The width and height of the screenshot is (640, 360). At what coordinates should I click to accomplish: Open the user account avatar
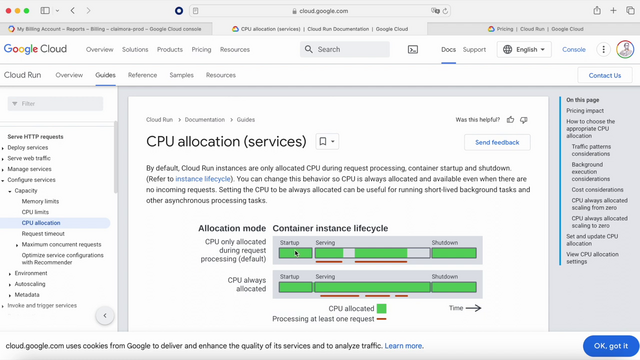625,49
